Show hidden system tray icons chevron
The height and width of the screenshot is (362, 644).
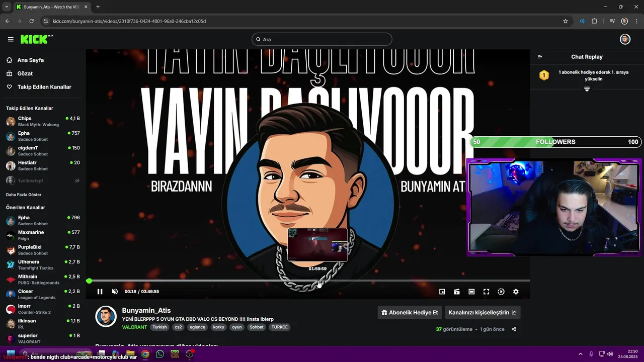point(580,354)
